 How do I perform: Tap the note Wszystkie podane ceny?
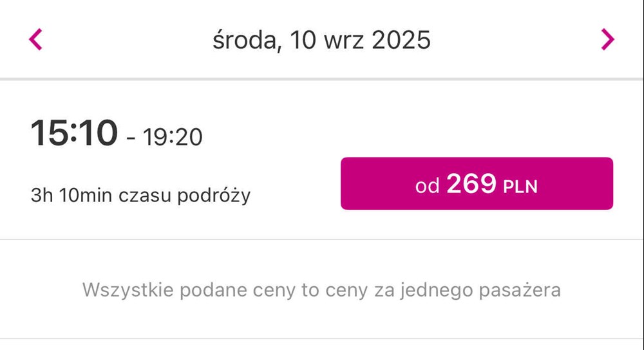pos(321,290)
